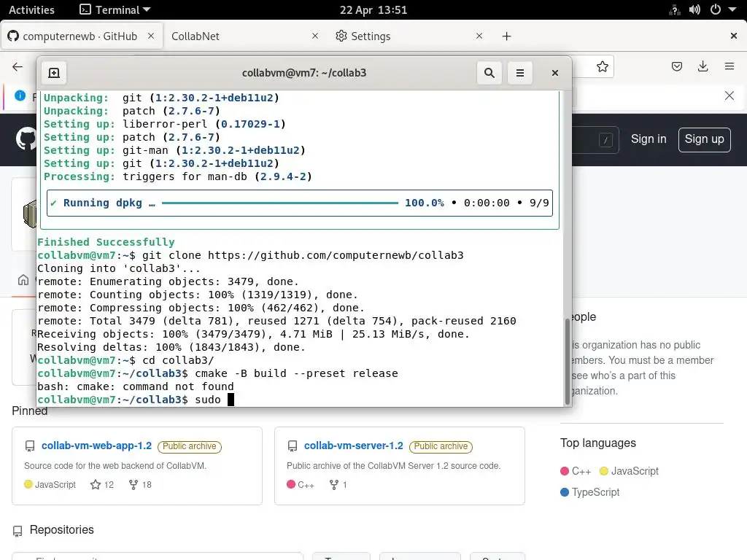Open terminal search with magnifier icon
747x560 pixels.
click(489, 73)
